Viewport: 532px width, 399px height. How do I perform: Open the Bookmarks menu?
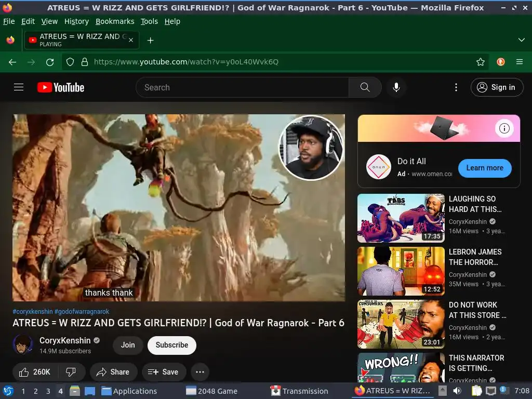coord(115,21)
